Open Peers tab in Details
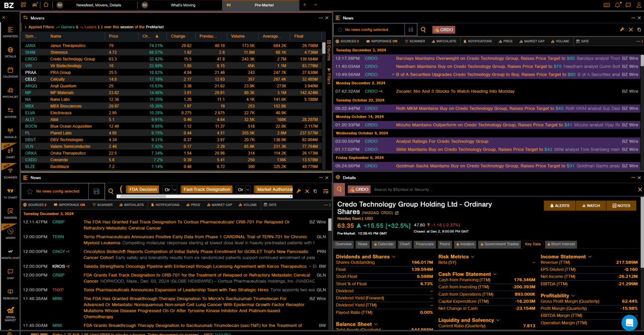The image size is (644, 335). [445, 244]
